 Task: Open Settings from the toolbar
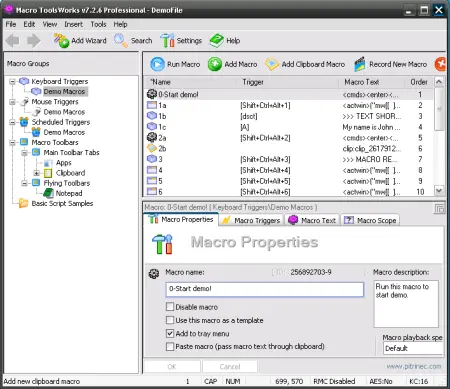coord(181,41)
